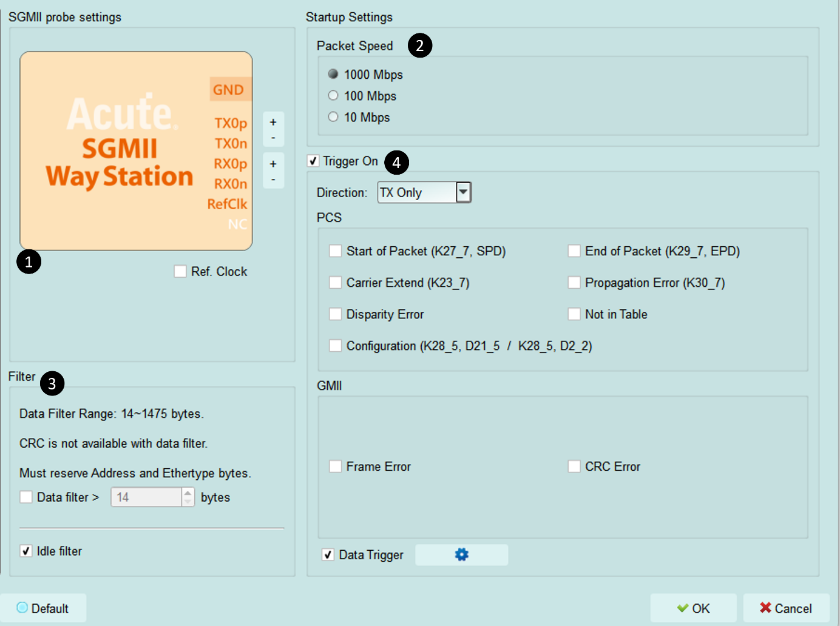Enable Propagation Error (K30_7) trigger

(x=574, y=282)
